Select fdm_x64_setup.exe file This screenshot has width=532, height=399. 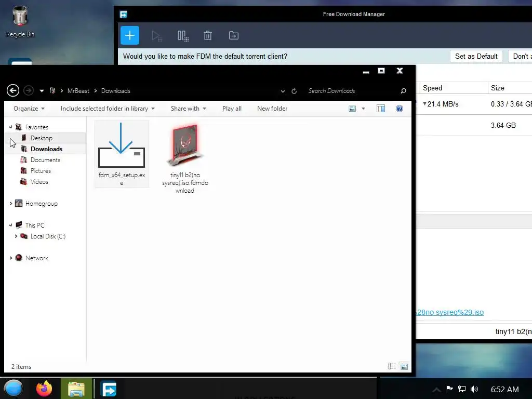tap(122, 154)
